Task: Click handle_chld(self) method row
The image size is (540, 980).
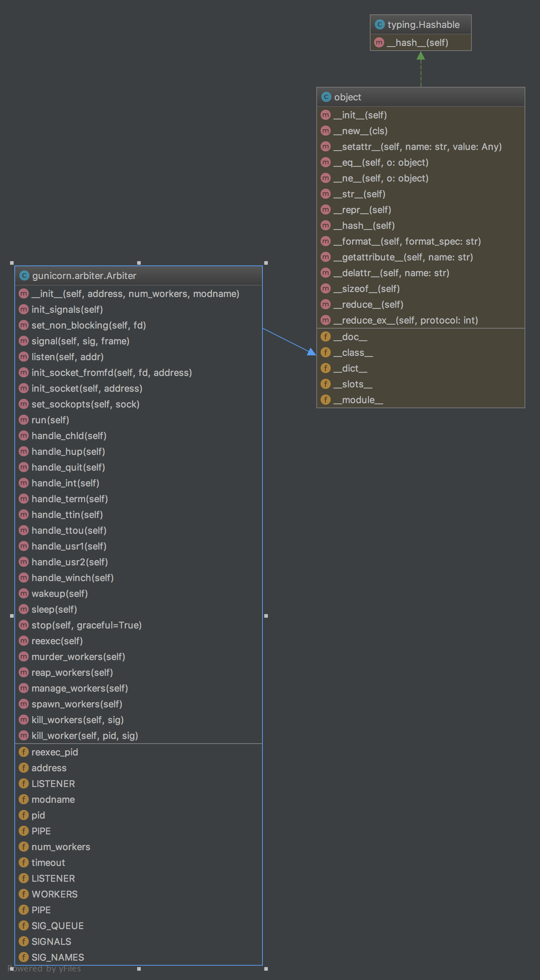Action: (x=139, y=435)
